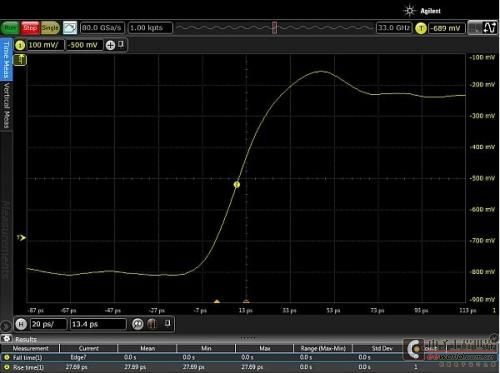The image size is (500, 373).
Task: Click the autoscale waveform icon
Action: (70, 28)
